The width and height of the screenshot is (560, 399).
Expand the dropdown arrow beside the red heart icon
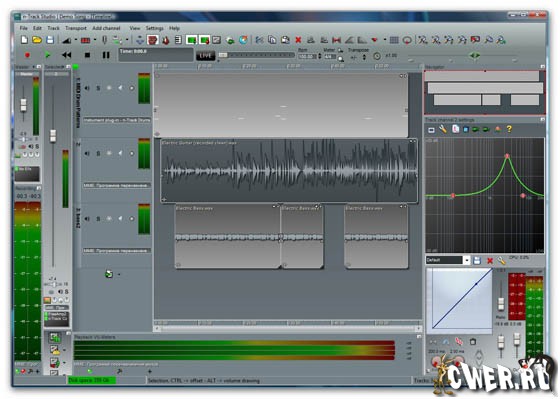coord(385,40)
